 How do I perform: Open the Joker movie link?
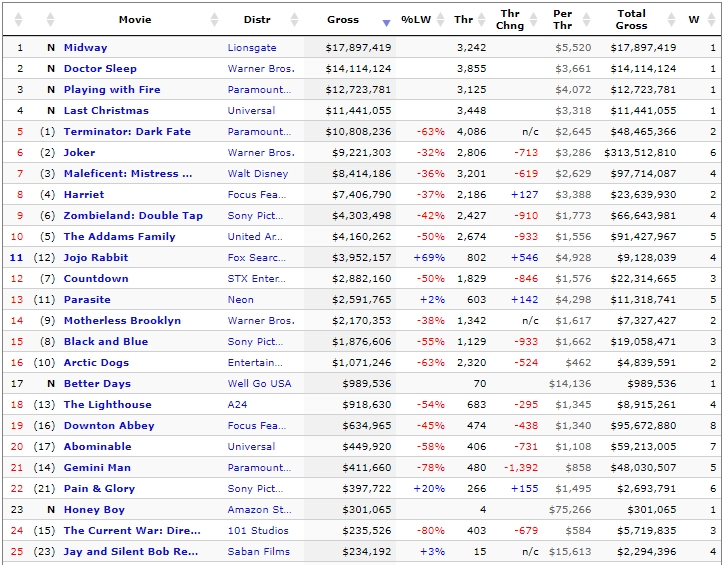(79, 152)
